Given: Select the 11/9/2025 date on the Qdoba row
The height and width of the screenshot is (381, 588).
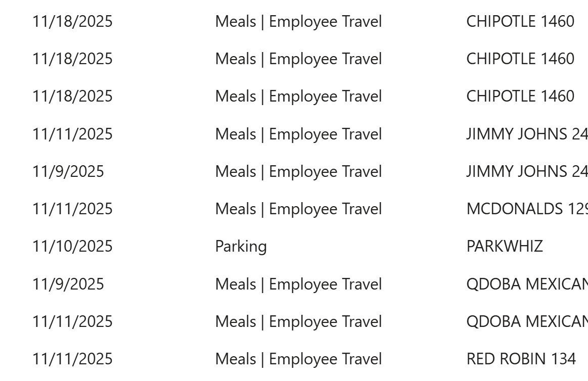Looking at the screenshot, I should pos(68,284).
